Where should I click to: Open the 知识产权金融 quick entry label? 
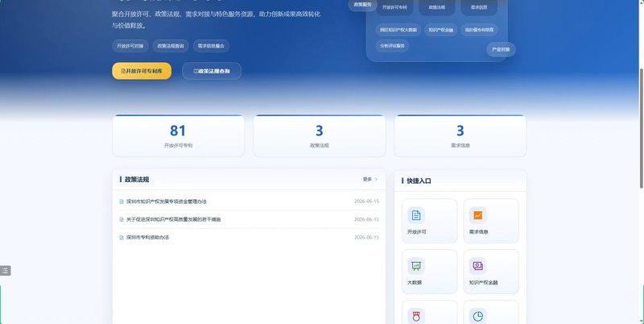484,282
